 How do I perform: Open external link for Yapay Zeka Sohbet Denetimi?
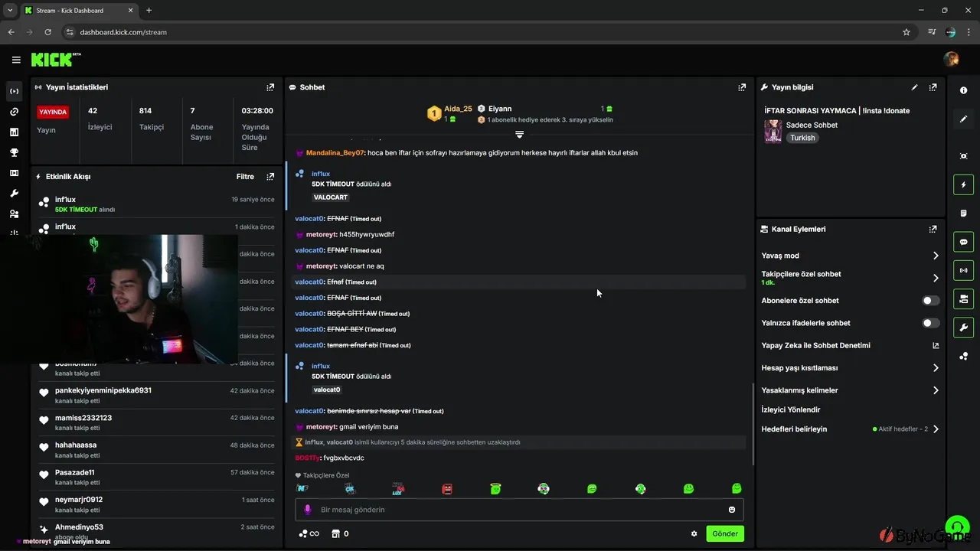(x=936, y=345)
